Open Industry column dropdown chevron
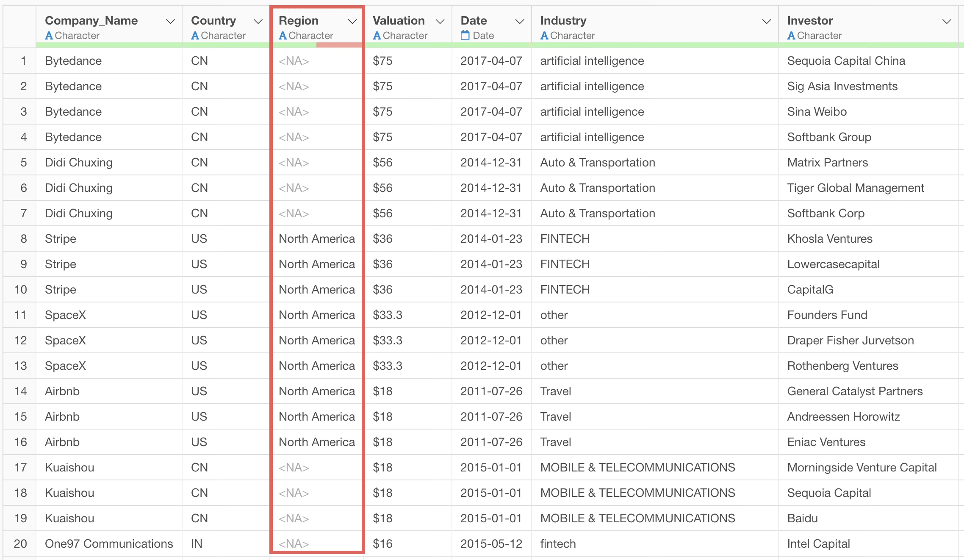 (x=766, y=22)
